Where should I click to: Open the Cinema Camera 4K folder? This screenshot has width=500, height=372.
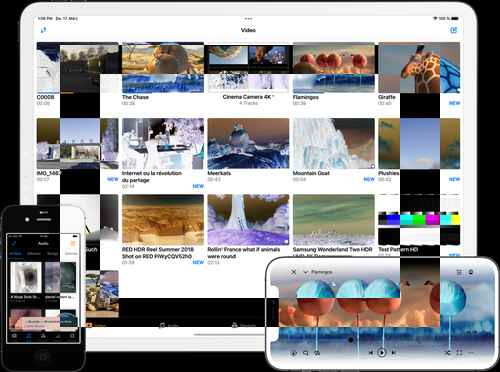[248, 68]
